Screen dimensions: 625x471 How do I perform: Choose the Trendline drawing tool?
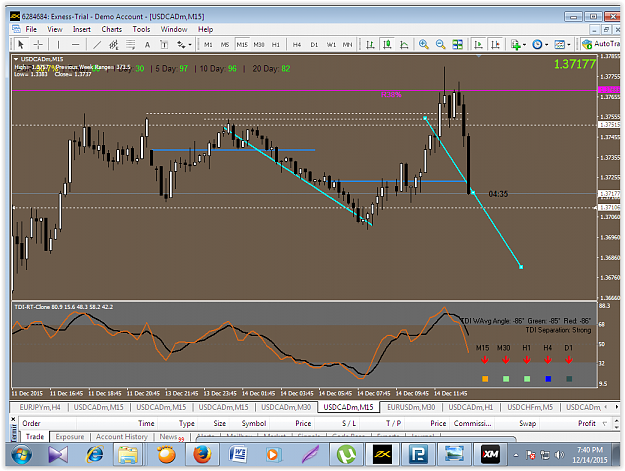point(97,44)
